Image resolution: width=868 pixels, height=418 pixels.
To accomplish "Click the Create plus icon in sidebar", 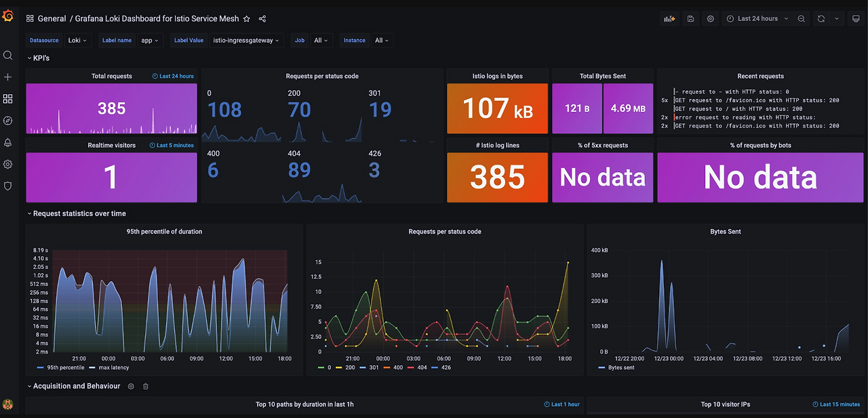I will pyautogui.click(x=8, y=77).
